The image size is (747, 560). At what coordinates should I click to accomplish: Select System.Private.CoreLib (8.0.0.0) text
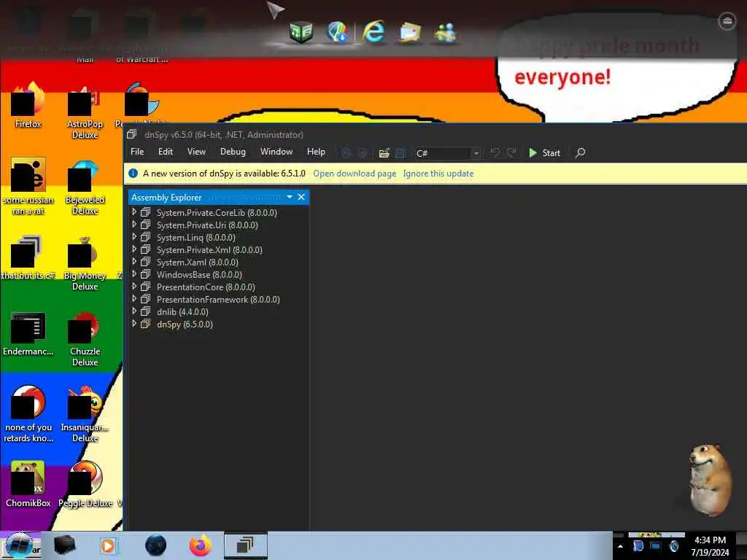click(217, 213)
